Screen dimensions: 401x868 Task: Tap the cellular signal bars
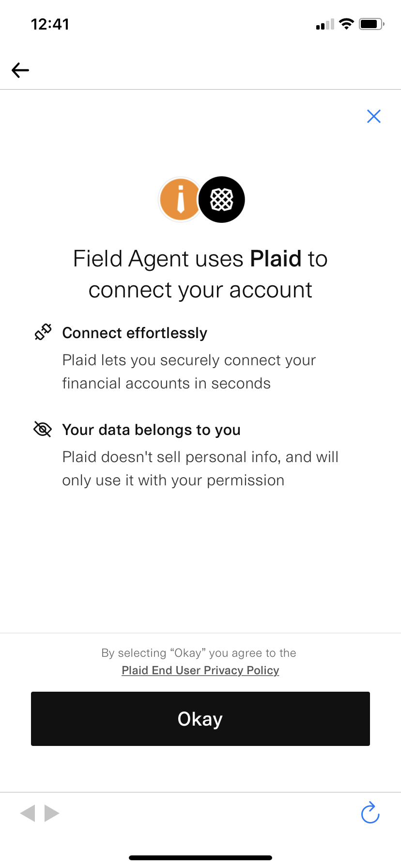(x=325, y=24)
